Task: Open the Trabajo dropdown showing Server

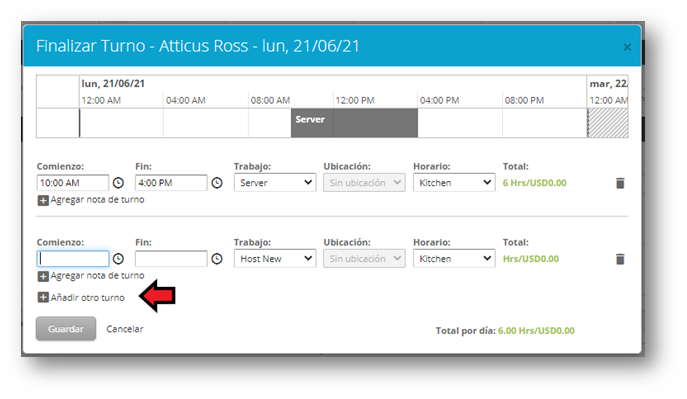Action: click(275, 183)
